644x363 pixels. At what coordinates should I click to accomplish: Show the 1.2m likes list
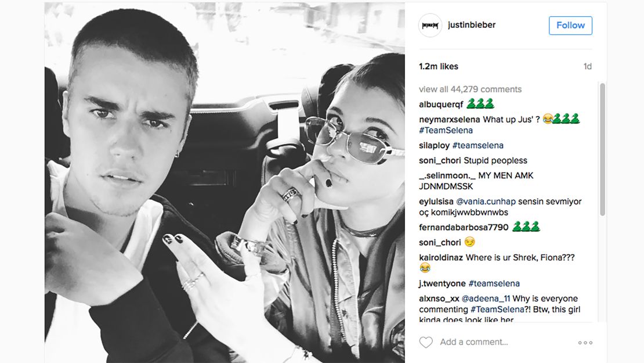[438, 67]
